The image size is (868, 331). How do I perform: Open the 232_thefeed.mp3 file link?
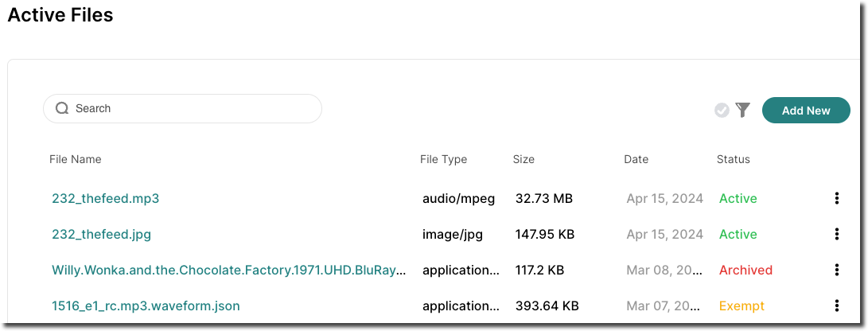[105, 198]
